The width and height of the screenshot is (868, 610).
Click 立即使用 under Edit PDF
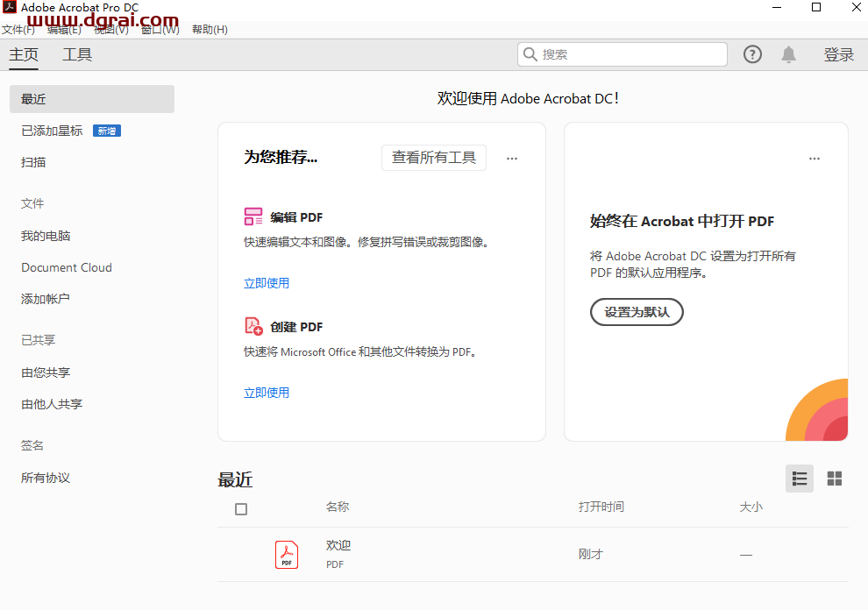[x=267, y=282]
